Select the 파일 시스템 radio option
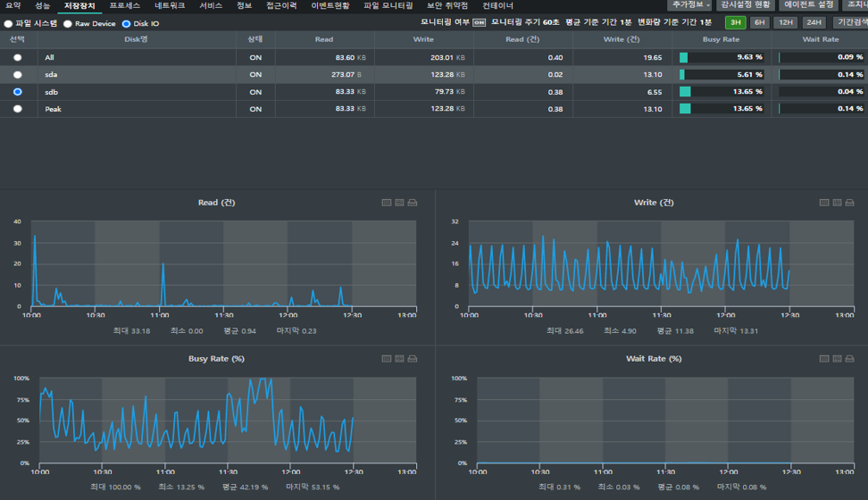 click(9, 24)
